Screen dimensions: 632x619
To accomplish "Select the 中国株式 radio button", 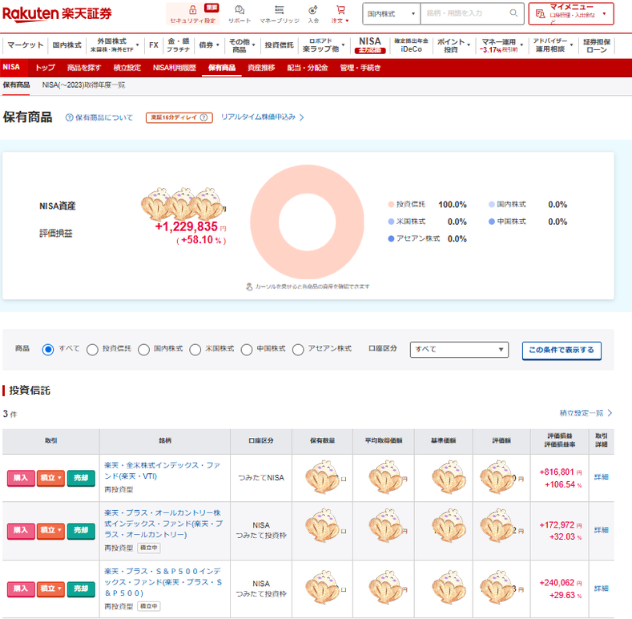I will pyautogui.click(x=247, y=349).
